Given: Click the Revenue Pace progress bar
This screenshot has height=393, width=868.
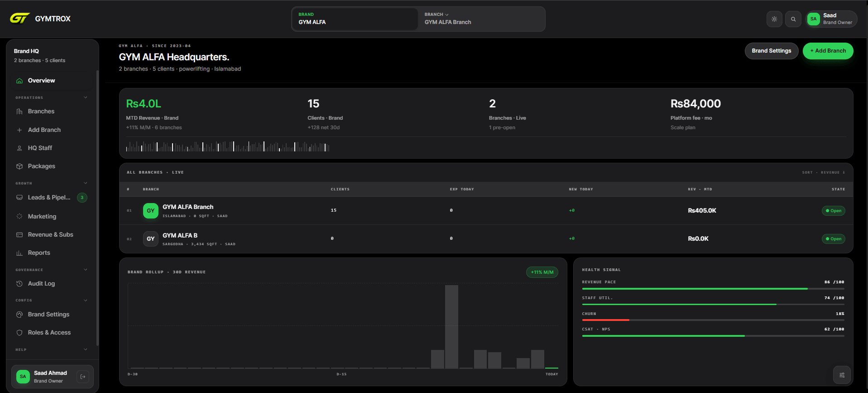Looking at the screenshot, I should point(713,289).
